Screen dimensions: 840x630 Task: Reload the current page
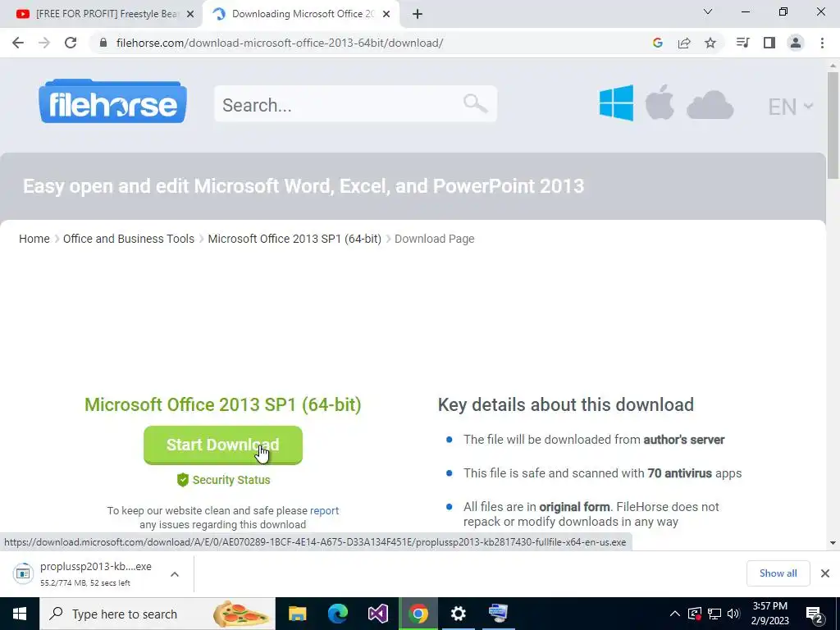click(71, 43)
